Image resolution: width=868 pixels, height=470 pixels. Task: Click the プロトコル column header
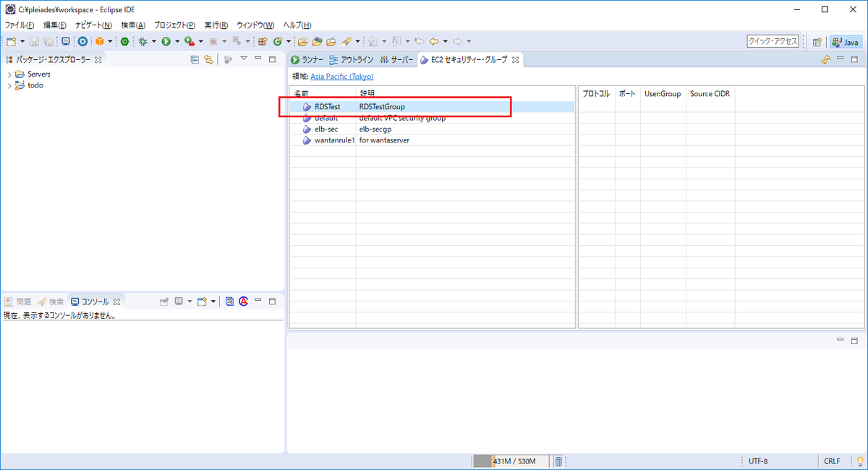596,94
